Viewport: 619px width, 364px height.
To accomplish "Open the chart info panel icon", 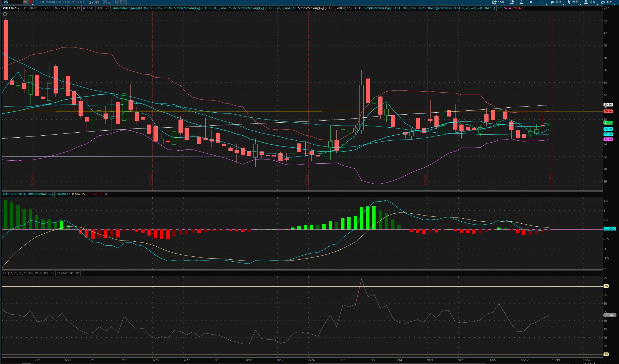I will (x=512, y=2).
